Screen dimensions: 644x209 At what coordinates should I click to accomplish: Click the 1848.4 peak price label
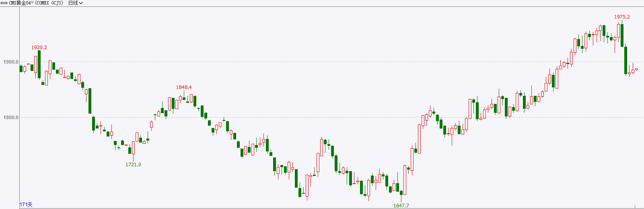pos(184,87)
